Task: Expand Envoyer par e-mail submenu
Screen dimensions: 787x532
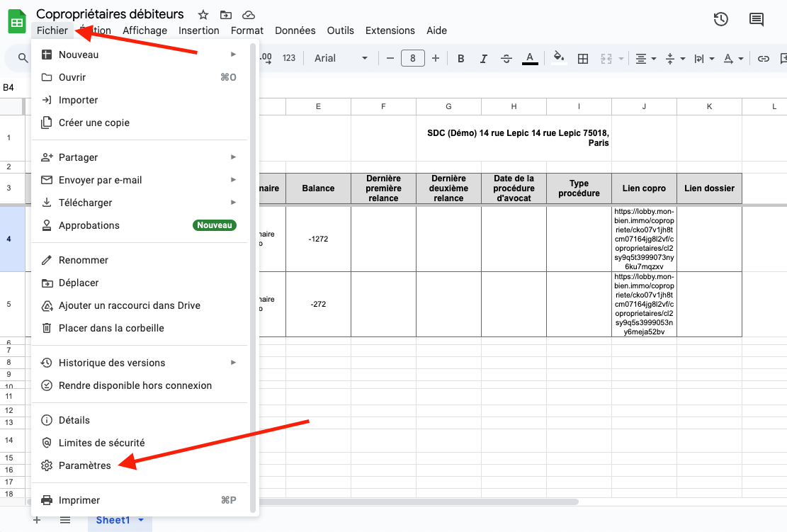Action: point(140,180)
